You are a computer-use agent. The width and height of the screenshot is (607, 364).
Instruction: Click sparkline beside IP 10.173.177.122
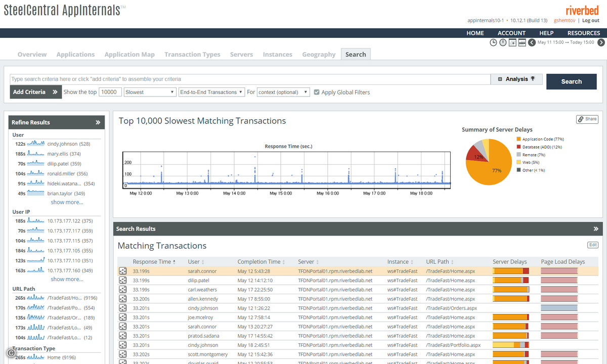click(x=35, y=220)
